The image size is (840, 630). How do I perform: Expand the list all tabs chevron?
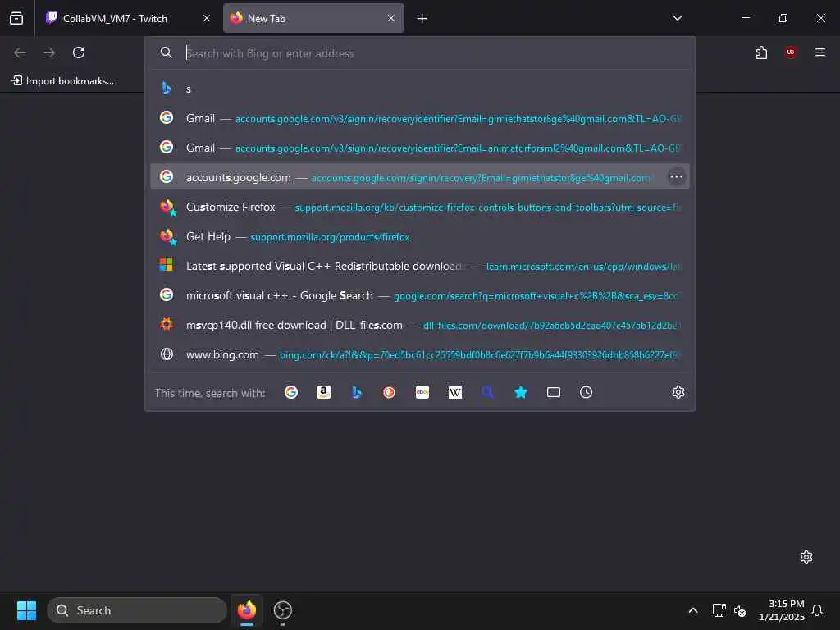coord(677,18)
